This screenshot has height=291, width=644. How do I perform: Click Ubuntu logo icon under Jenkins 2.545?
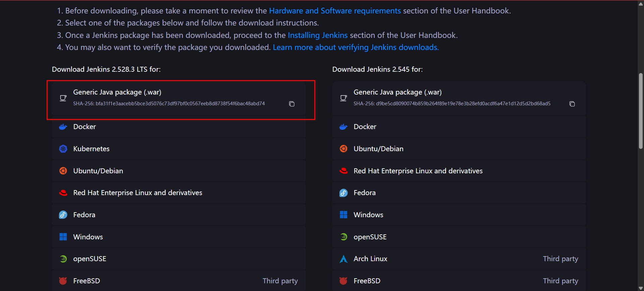pyautogui.click(x=343, y=149)
